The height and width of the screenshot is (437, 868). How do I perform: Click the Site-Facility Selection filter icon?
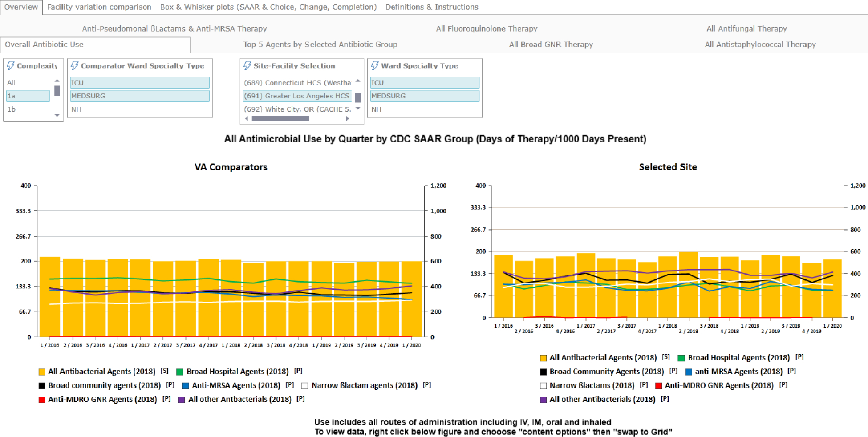pos(247,66)
